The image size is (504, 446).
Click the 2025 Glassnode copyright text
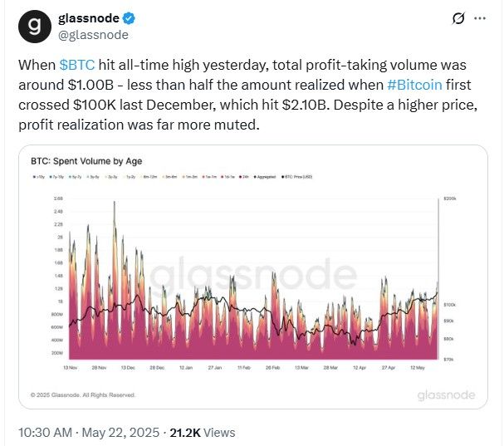(82, 395)
